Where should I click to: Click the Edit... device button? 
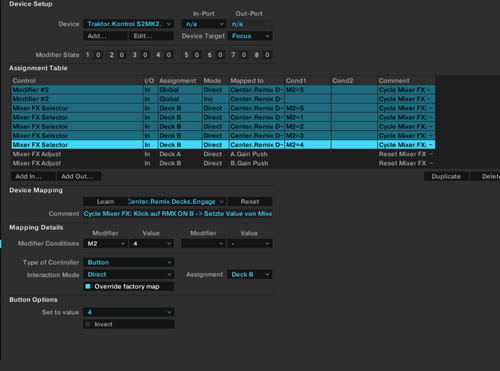point(151,36)
